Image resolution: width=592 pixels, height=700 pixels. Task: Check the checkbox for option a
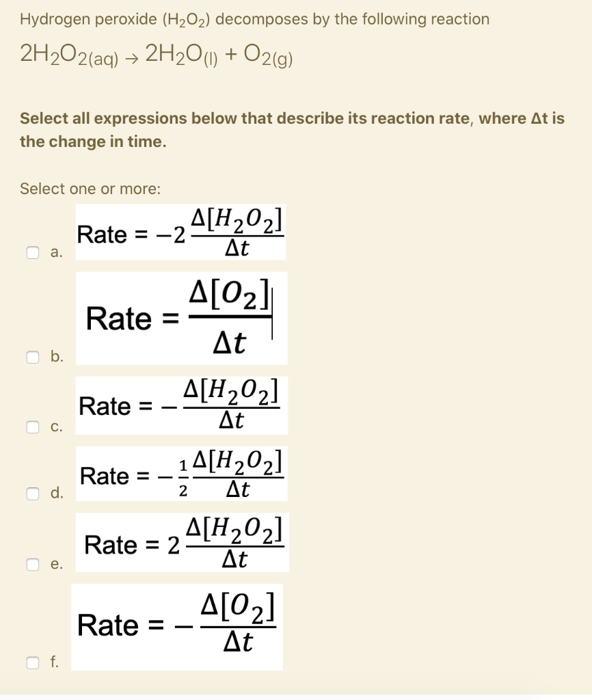coord(32,253)
